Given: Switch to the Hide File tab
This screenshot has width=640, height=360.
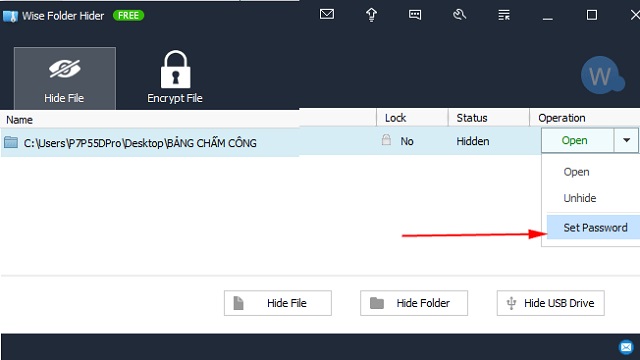Looking at the screenshot, I should click(64, 78).
